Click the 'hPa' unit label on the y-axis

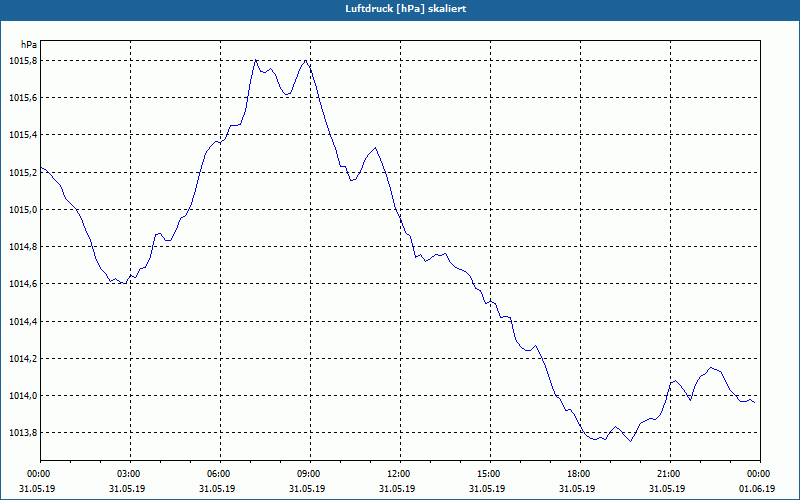28,44
